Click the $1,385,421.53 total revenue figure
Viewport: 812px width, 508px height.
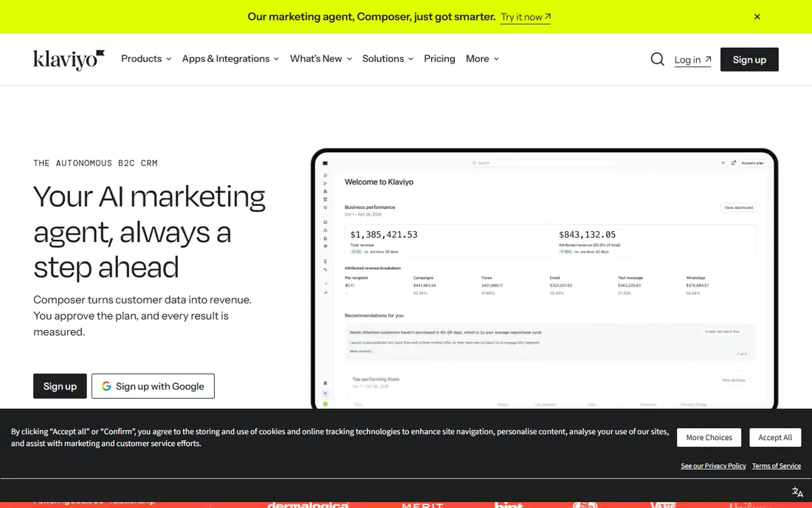tap(384, 235)
